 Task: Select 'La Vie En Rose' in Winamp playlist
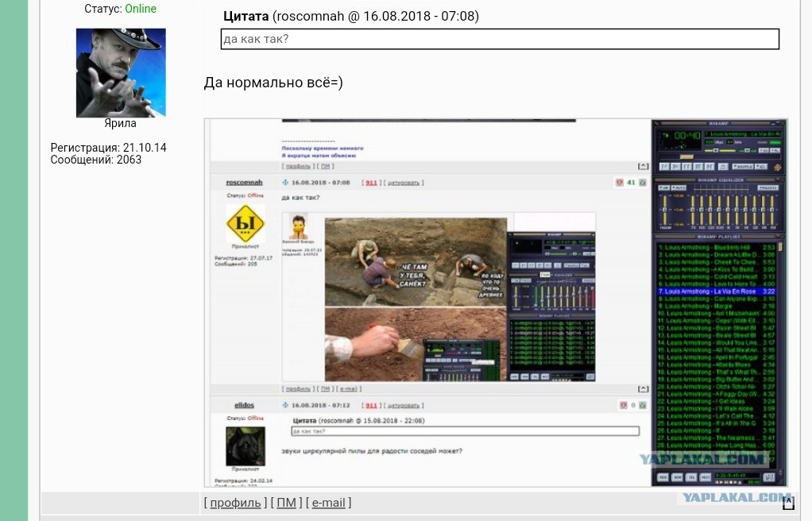[717, 291]
